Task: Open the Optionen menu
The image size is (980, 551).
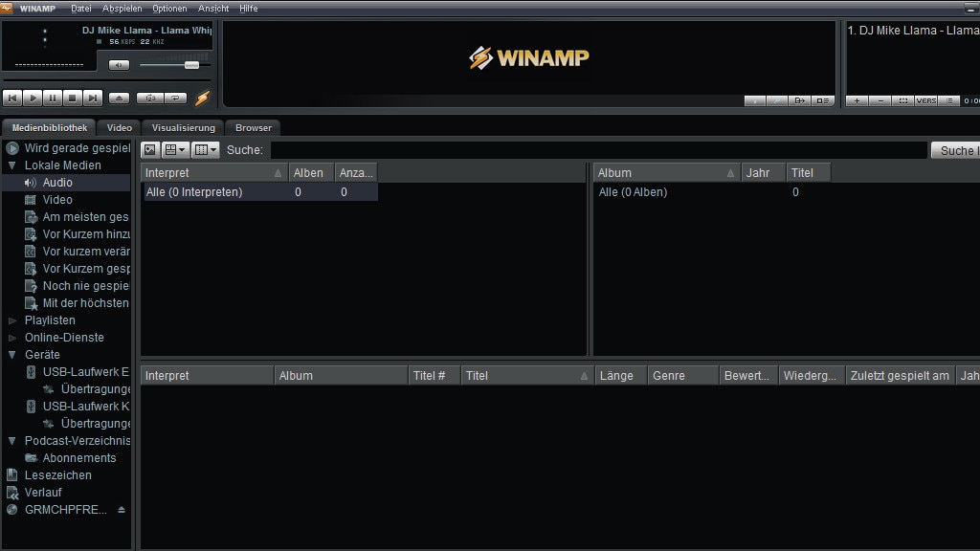Action: pyautogui.click(x=169, y=9)
